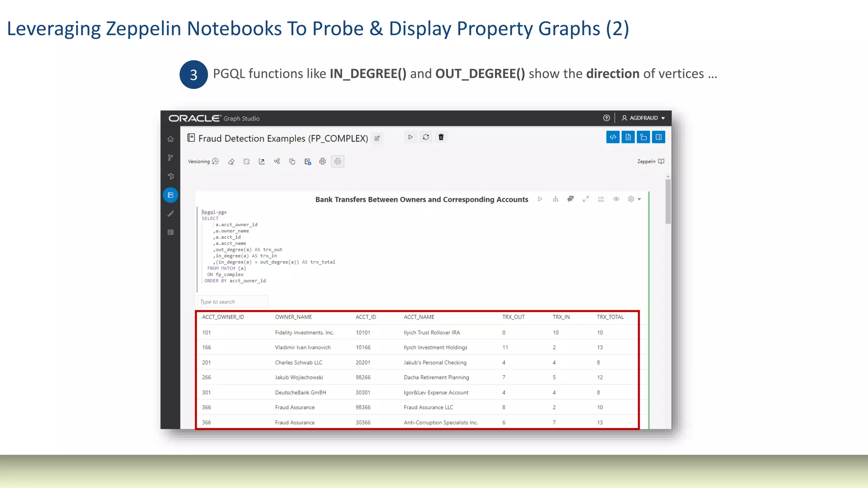The height and width of the screenshot is (488, 868).
Task: Open the Models branch icon in sidebar
Action: [170, 158]
